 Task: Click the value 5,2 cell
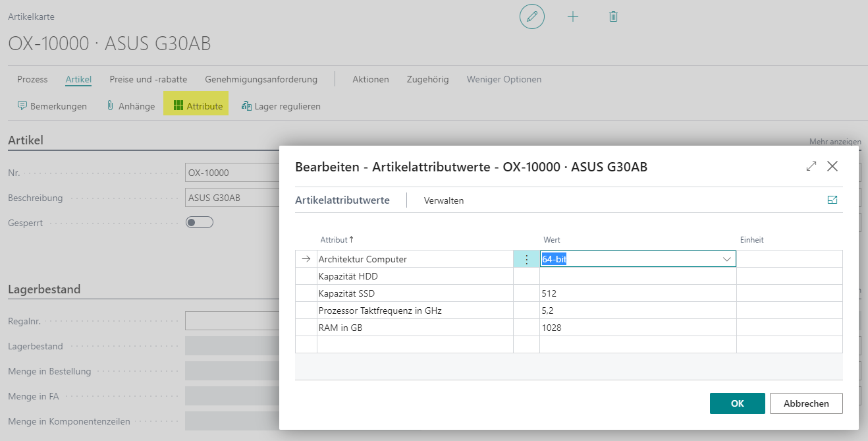coord(638,310)
